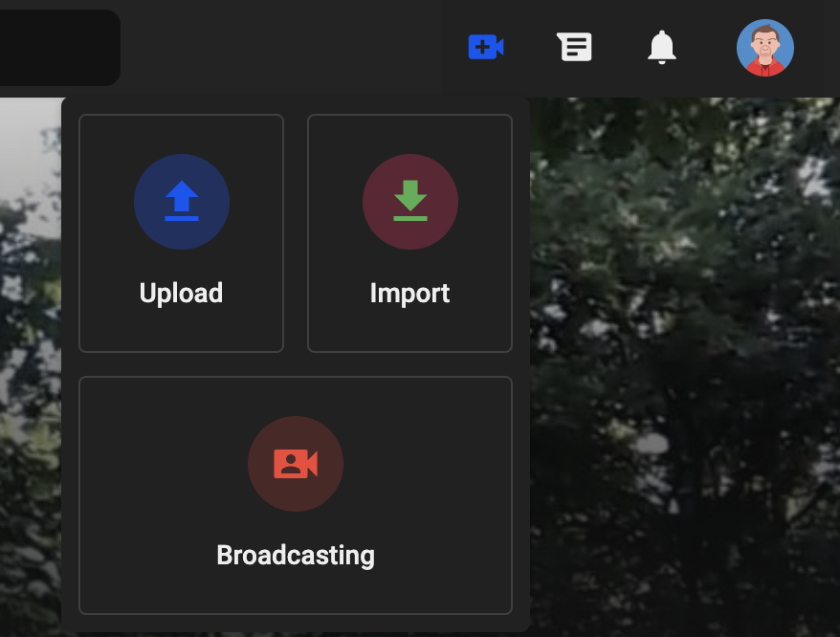Open the publish dropdown panel's Upload card

click(181, 232)
